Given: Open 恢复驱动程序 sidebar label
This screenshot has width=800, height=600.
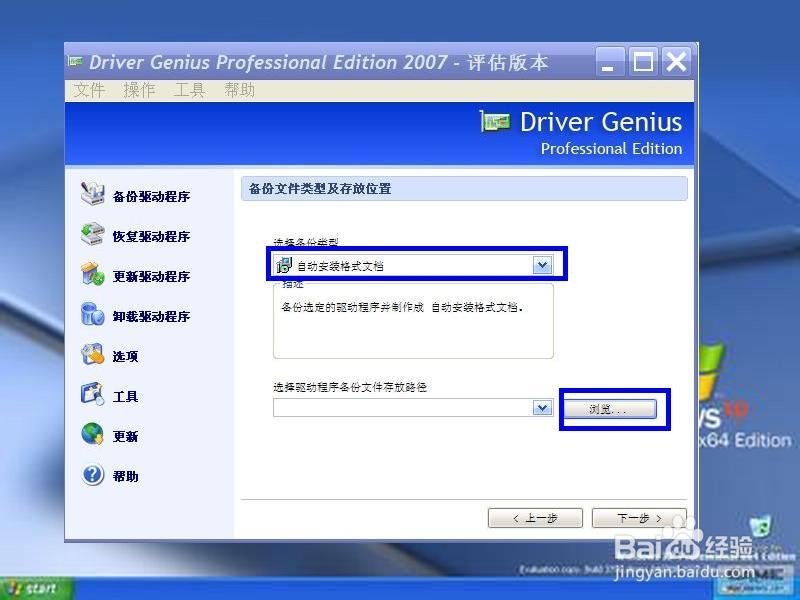Looking at the screenshot, I should coord(151,237).
